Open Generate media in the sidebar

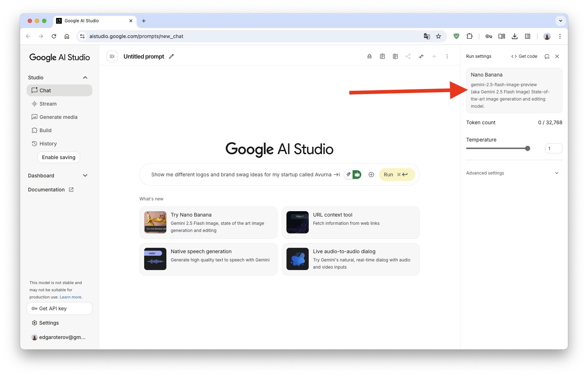[59, 117]
